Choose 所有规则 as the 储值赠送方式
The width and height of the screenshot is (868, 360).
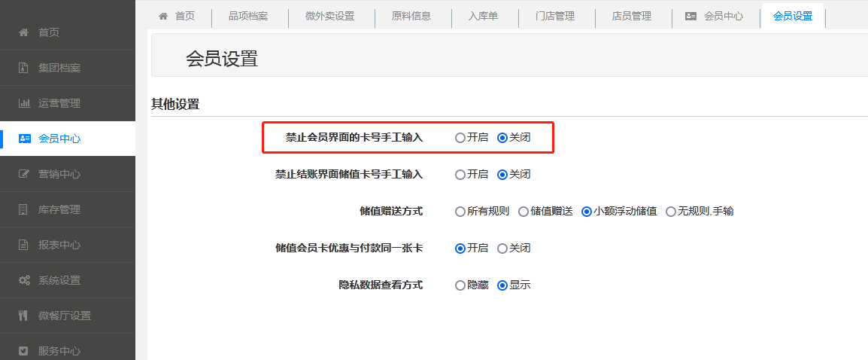tap(460, 212)
